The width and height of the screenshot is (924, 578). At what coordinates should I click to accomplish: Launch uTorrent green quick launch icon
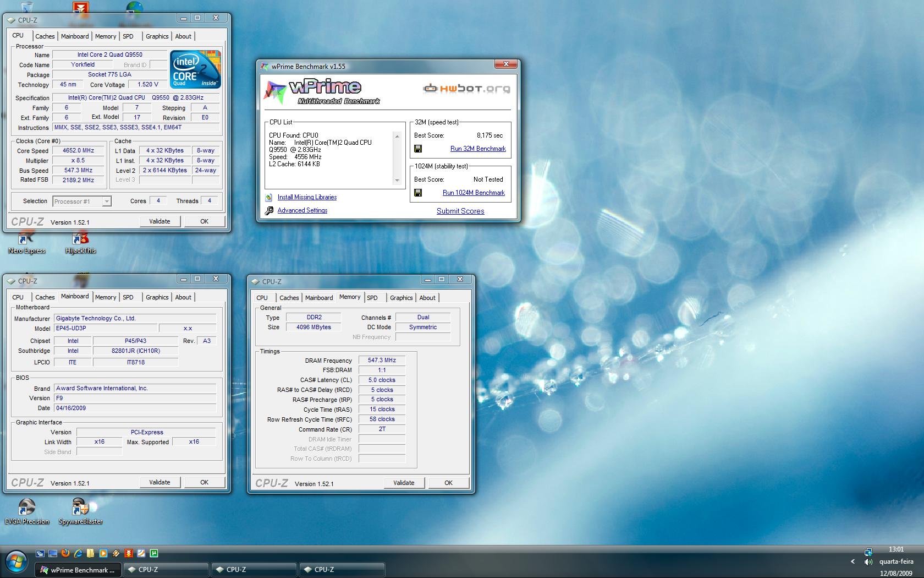(x=154, y=553)
